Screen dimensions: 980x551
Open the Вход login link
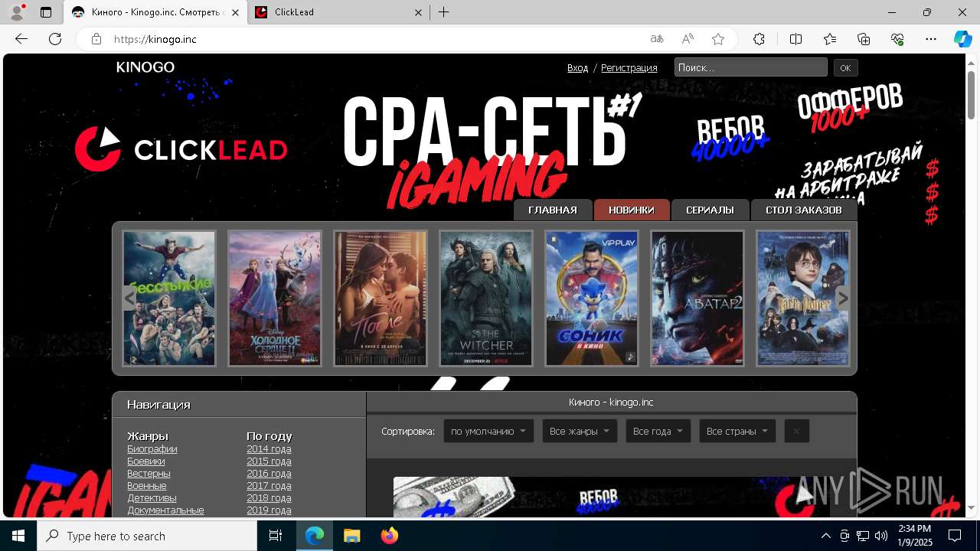[578, 68]
